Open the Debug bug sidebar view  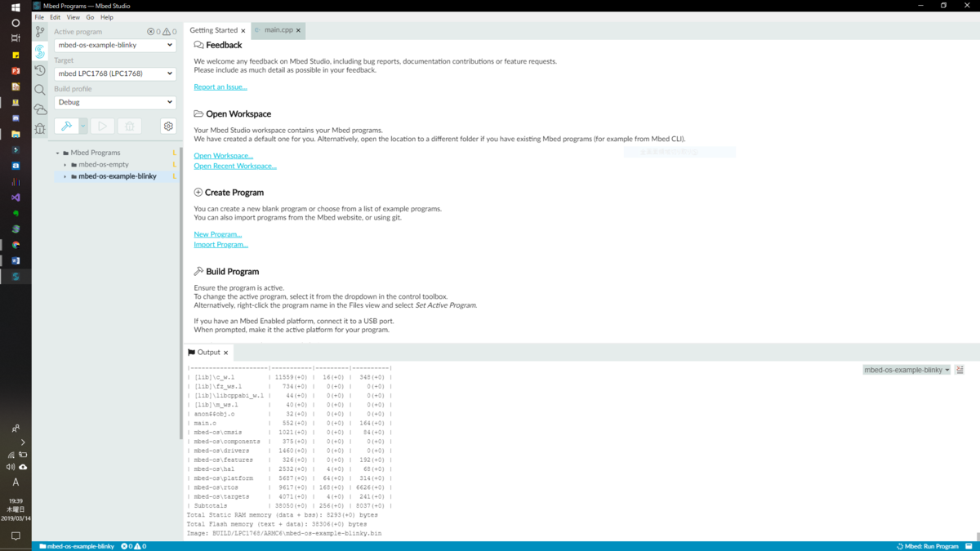[x=40, y=128]
